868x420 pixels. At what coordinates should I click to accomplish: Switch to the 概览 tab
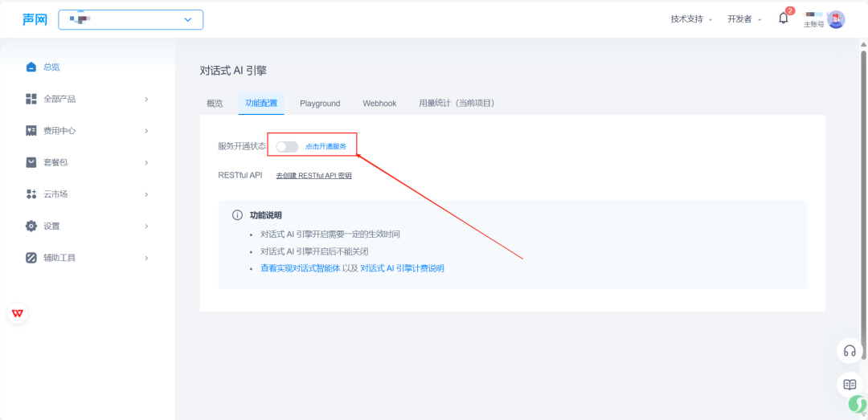pos(215,104)
